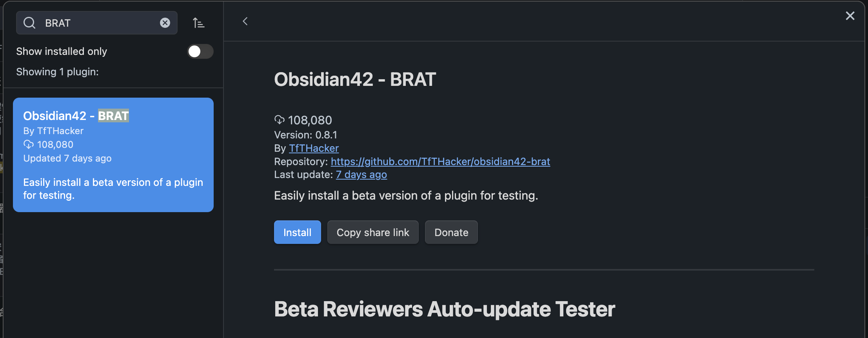Viewport: 868px width, 338px height.
Task: Close the community plugins dialog
Action: pyautogui.click(x=850, y=16)
